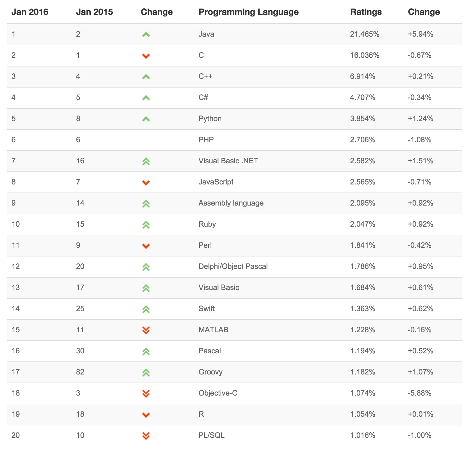Viewport: 476px width, 449px height.
Task: Click the Programming Language column header
Action: tap(248, 12)
